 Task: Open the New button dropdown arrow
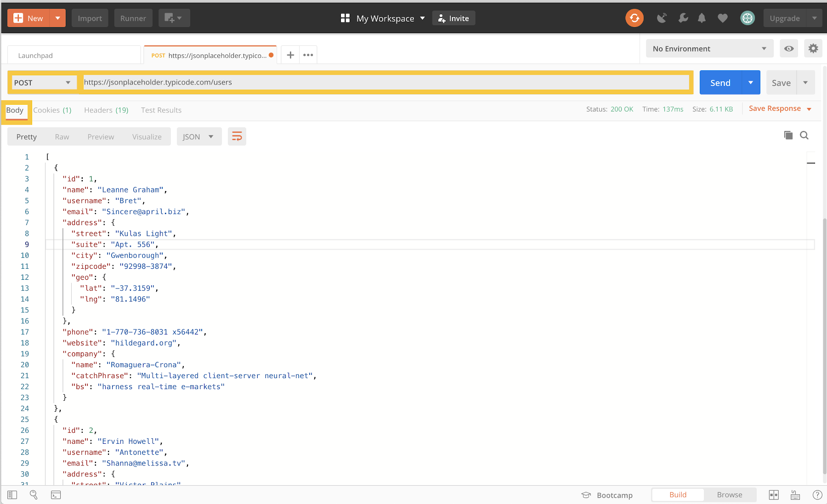(x=58, y=18)
